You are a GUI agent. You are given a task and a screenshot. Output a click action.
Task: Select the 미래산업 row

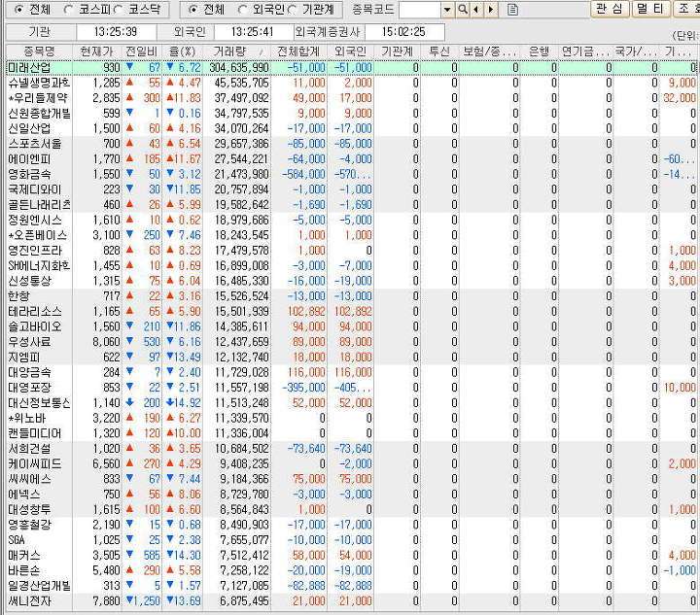[351, 67]
